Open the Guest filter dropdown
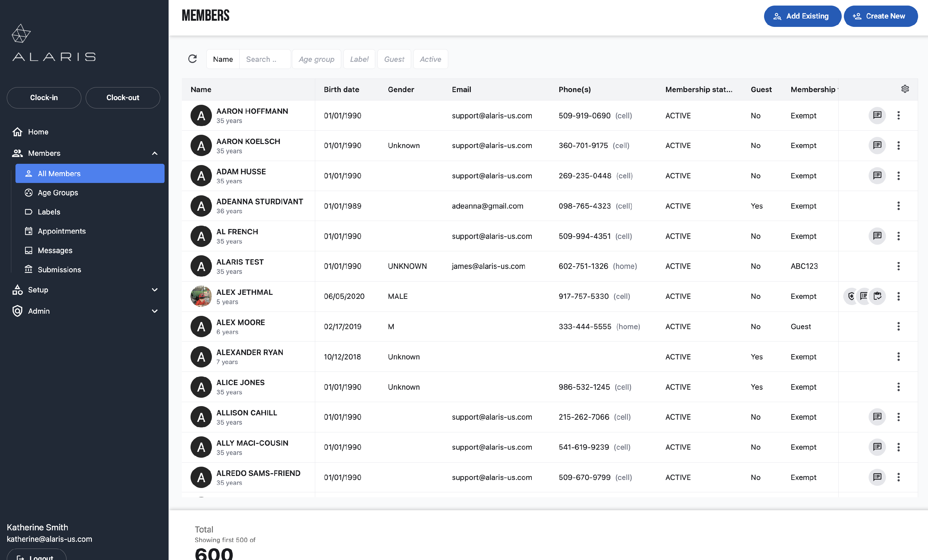This screenshot has width=928, height=560. [x=394, y=59]
